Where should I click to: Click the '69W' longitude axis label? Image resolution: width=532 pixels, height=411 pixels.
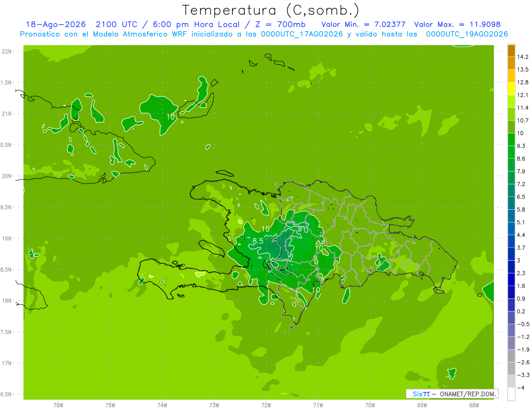coord(422,404)
